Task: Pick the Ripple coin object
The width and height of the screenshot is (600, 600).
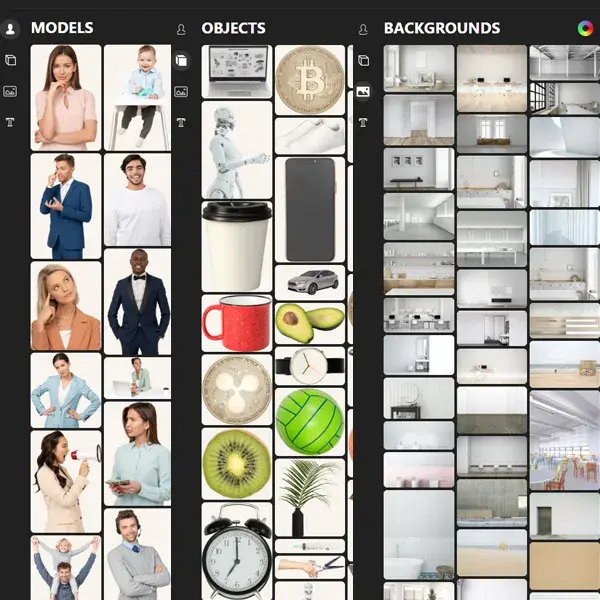Action: tap(237, 390)
